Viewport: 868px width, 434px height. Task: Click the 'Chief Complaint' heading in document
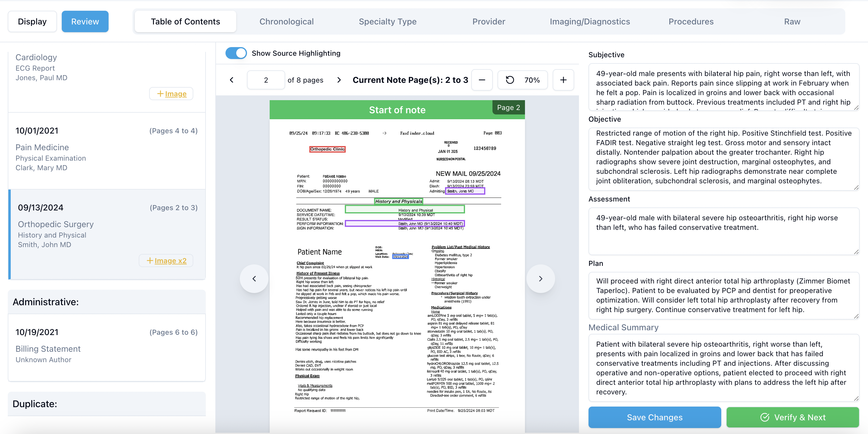click(310, 263)
